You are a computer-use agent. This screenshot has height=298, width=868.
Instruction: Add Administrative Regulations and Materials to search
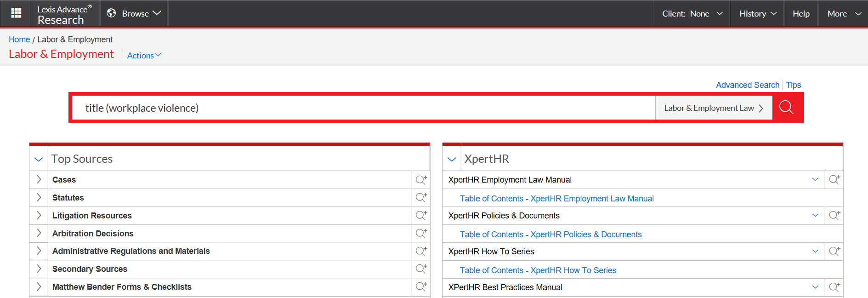(x=421, y=251)
